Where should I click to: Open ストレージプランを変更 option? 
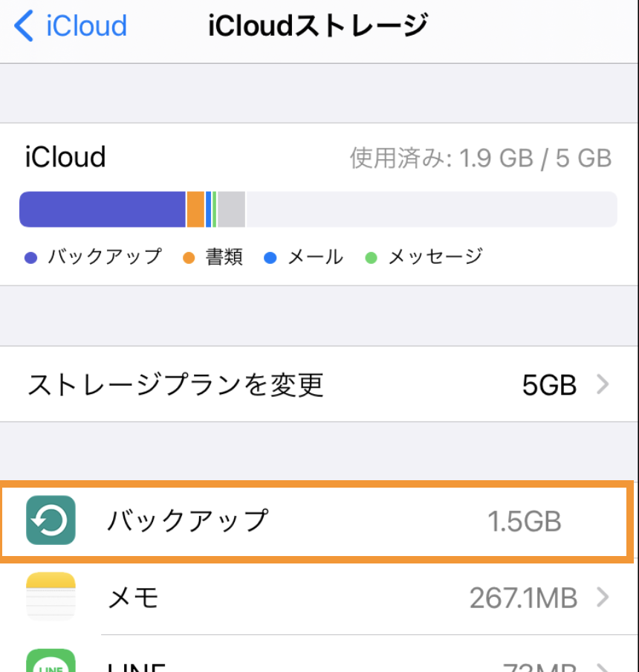point(319,384)
